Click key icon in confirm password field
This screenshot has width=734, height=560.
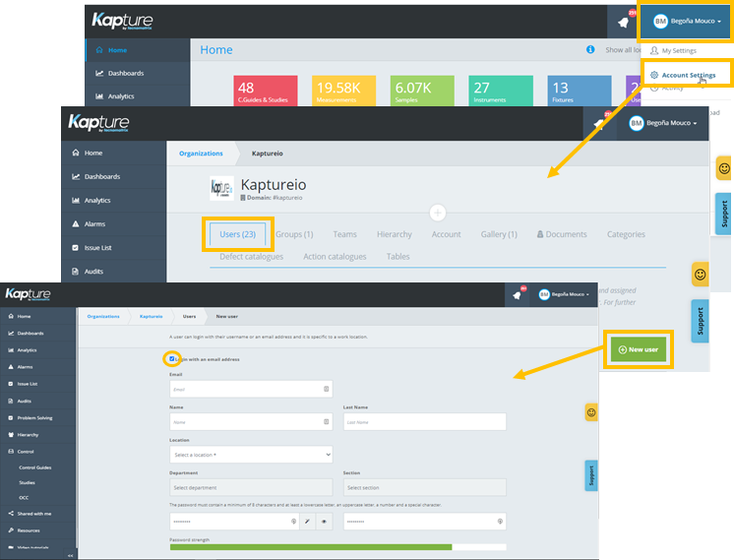(x=500, y=522)
